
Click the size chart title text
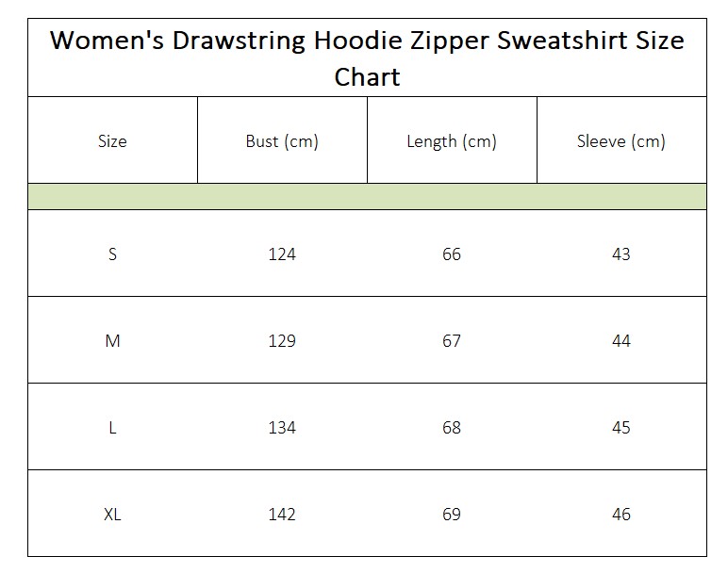tap(367, 58)
